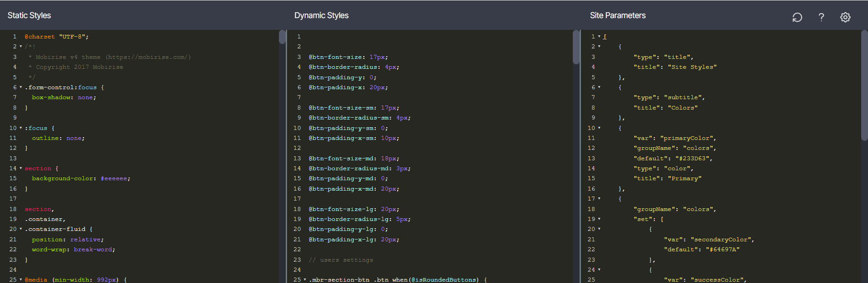The image size is (868, 283).
Task: Open help with the question mark icon
Action: [x=821, y=17]
